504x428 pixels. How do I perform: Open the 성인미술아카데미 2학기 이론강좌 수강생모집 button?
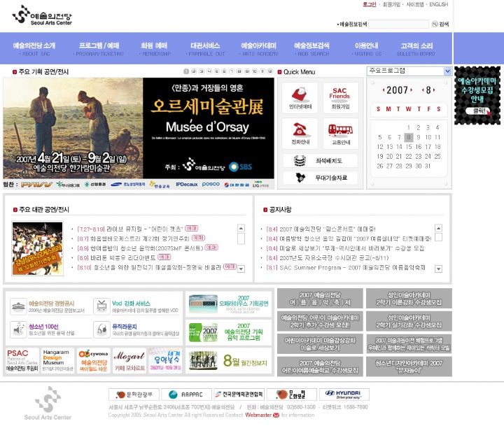click(x=409, y=299)
